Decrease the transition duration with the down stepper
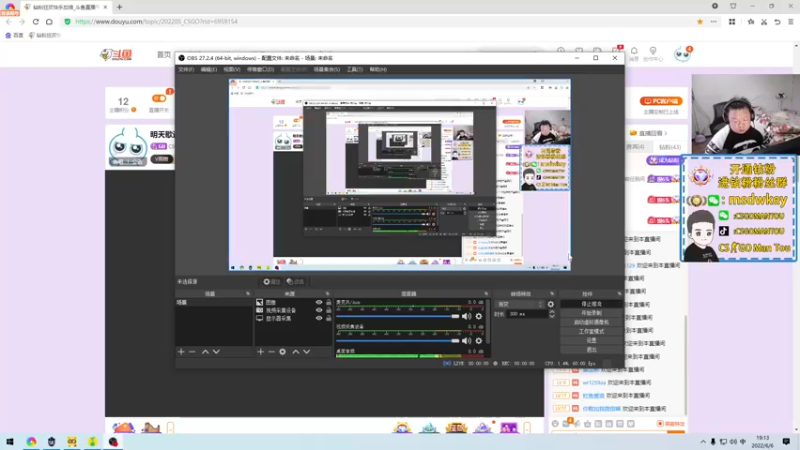 [x=552, y=316]
